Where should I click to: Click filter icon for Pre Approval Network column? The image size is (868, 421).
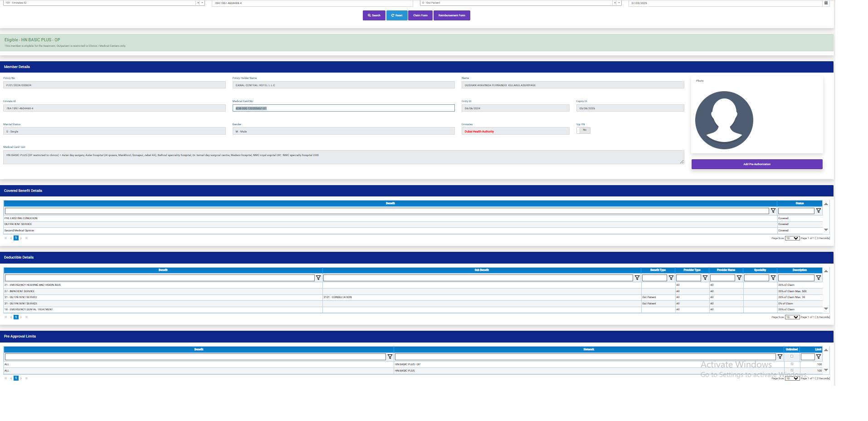point(780,357)
